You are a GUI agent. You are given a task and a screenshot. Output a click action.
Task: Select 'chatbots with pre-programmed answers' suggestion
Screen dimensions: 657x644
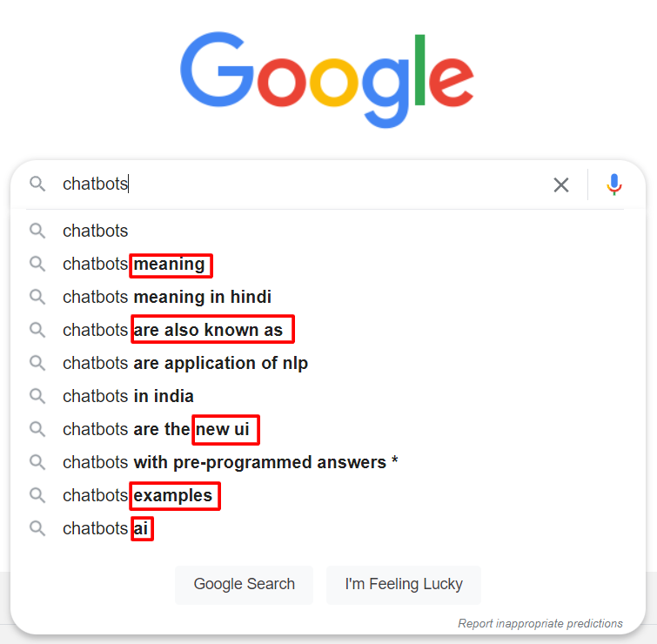click(231, 462)
